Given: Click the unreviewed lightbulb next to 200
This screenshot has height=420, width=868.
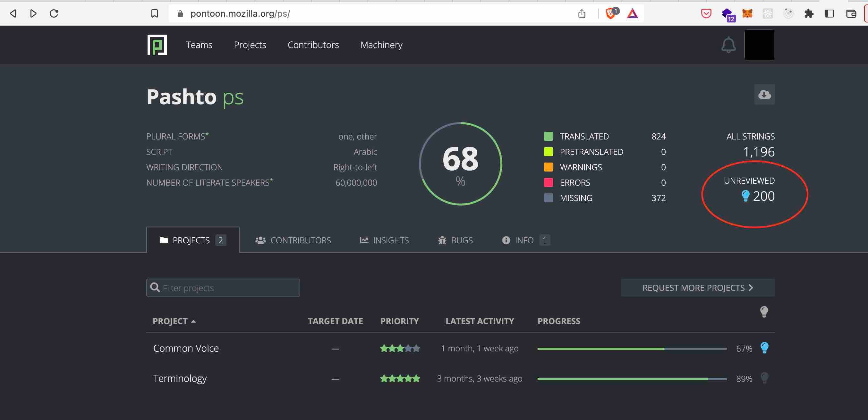Looking at the screenshot, I should click(x=745, y=196).
